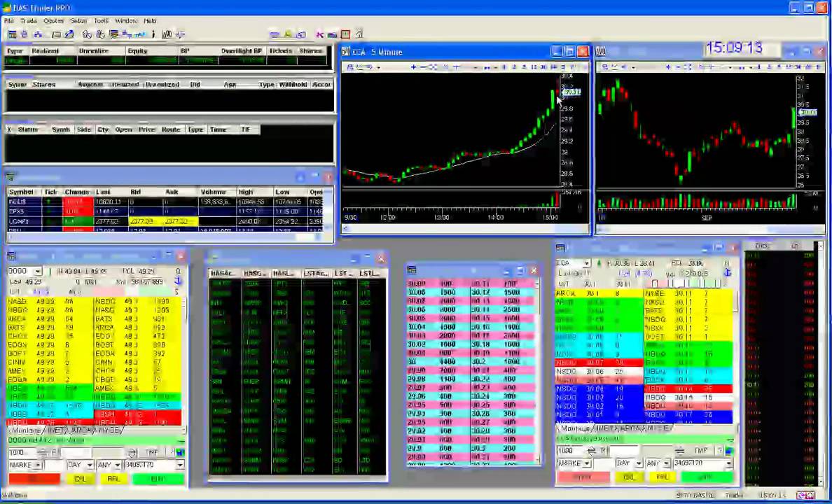The width and height of the screenshot is (832, 504).
Task: Click first toolbar icon of ECA 5 Minute chart
Action: 350,66
